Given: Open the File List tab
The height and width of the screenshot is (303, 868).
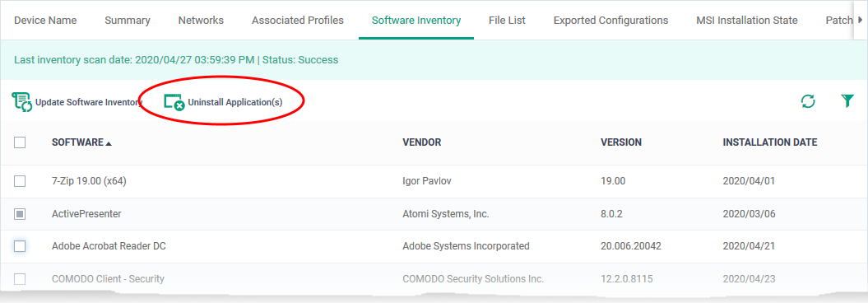Looking at the screenshot, I should coord(507,21).
